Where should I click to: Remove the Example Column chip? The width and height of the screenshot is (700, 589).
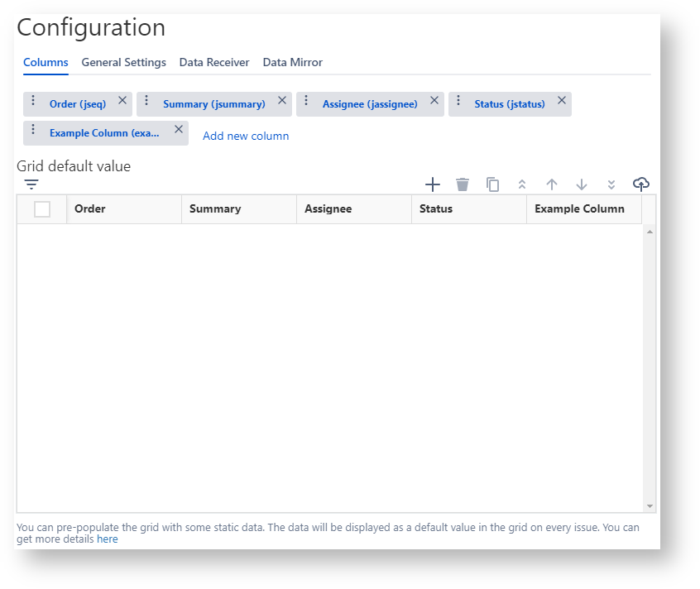tap(179, 130)
